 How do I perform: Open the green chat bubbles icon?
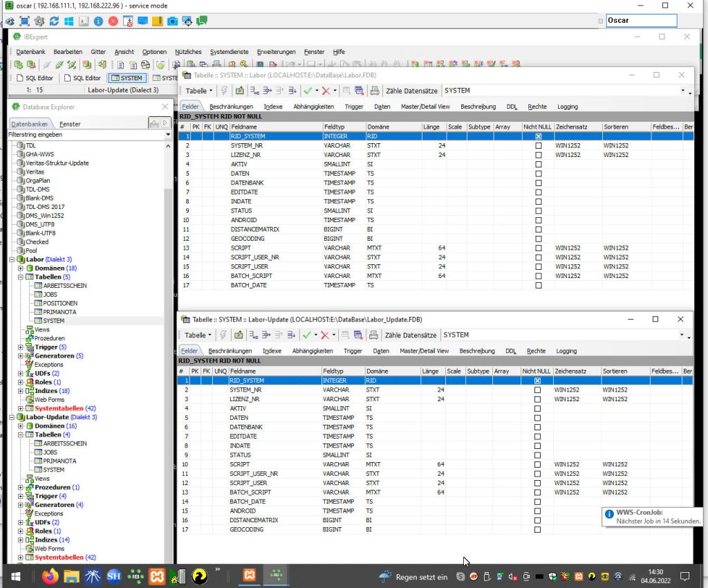tap(202, 21)
